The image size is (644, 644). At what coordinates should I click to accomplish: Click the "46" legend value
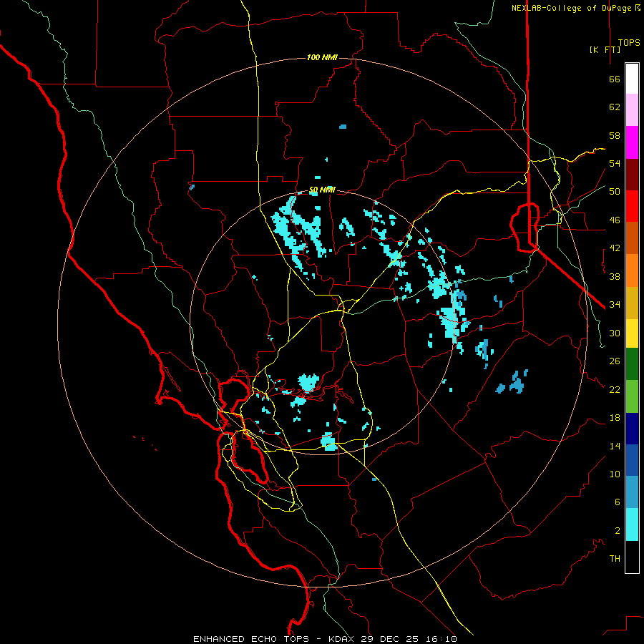tap(615, 220)
